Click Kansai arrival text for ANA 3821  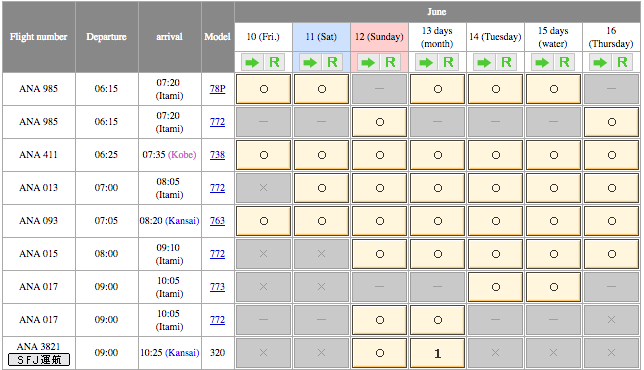pos(182,353)
